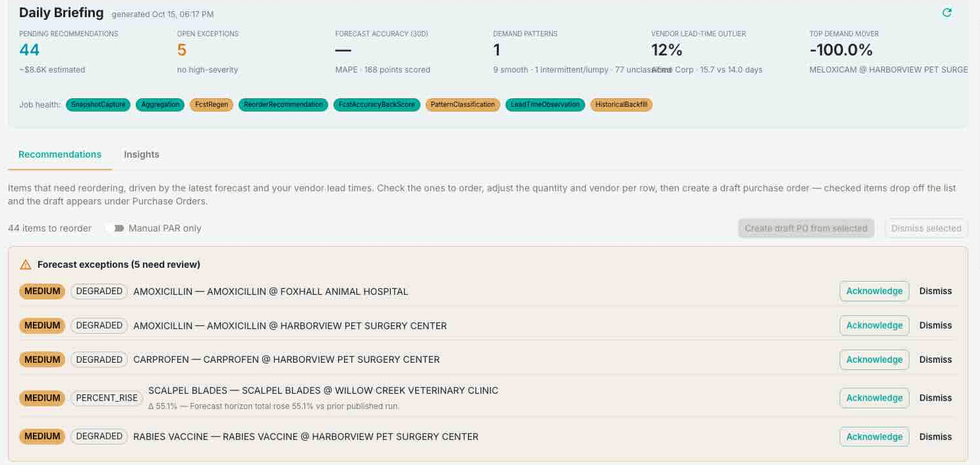The height and width of the screenshot is (465, 980).
Task: Click the SnapshotCapture job health badge
Action: [98, 104]
